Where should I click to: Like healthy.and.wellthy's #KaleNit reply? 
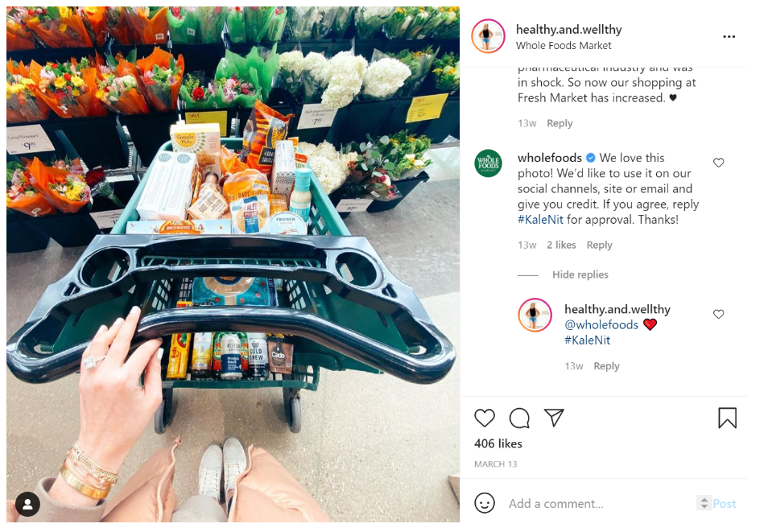pyautogui.click(x=718, y=314)
